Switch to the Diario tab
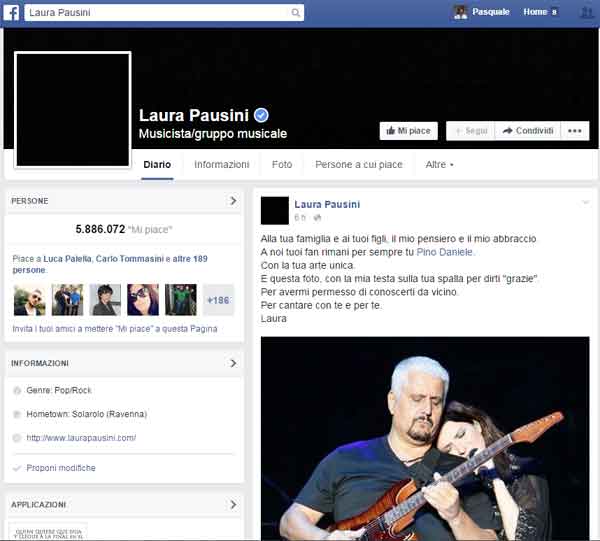Image resolution: width=600 pixels, height=541 pixels. click(157, 165)
